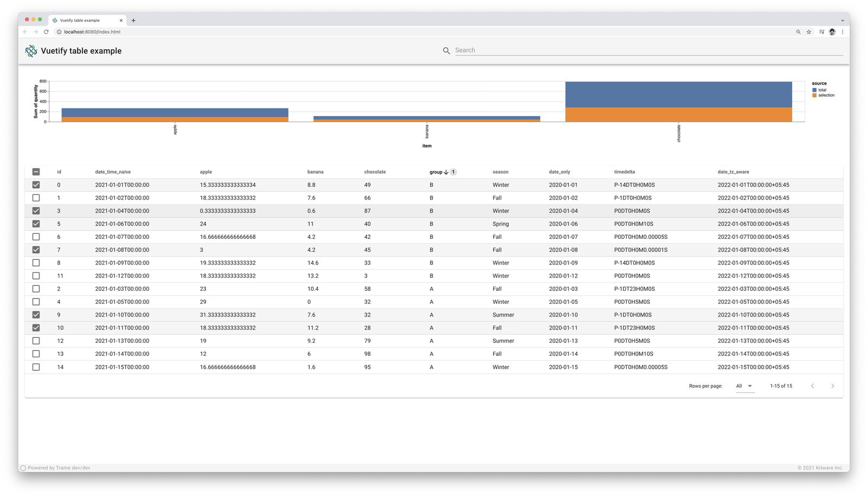Viewport: 868px width, 496px height.
Task: Open a new browser tab with plus
Action: coord(133,21)
